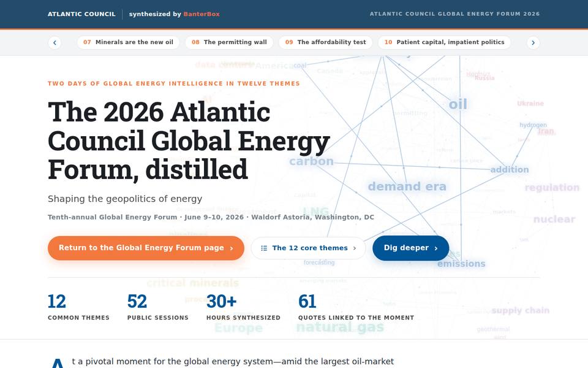Click the "regulation" word in the graph
Image resolution: width=588 pixels, height=368 pixels.
552,188
